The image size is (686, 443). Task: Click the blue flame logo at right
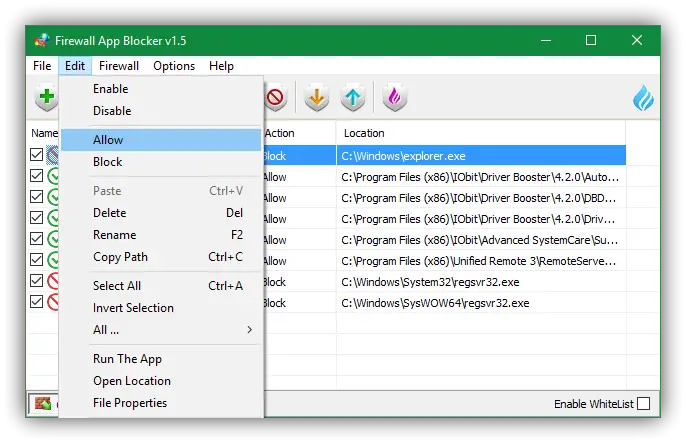point(643,98)
